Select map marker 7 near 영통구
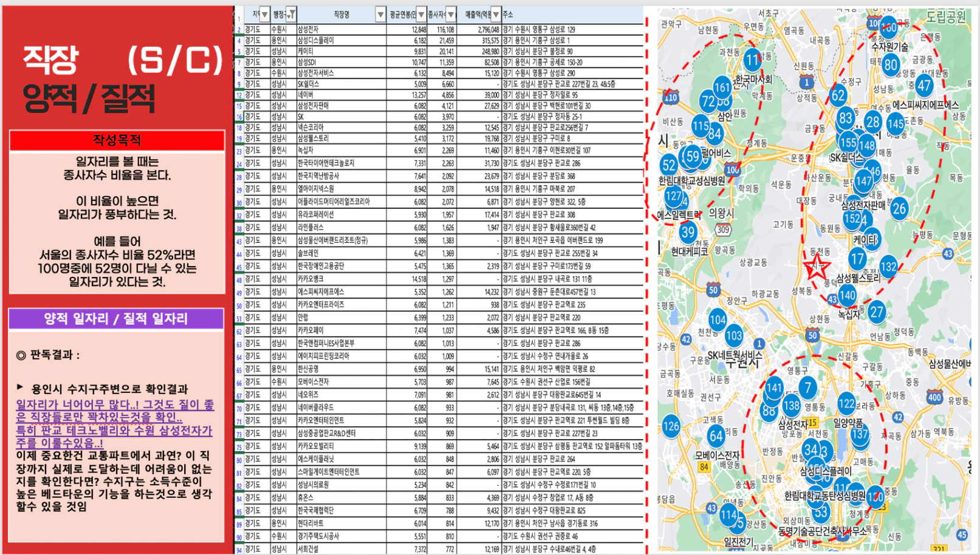The width and height of the screenshot is (980, 555). (808, 387)
